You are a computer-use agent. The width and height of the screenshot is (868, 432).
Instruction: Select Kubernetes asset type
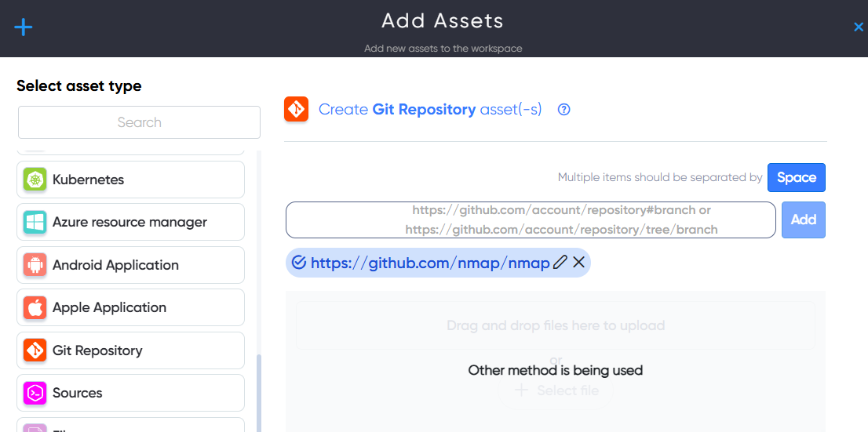[x=130, y=180]
